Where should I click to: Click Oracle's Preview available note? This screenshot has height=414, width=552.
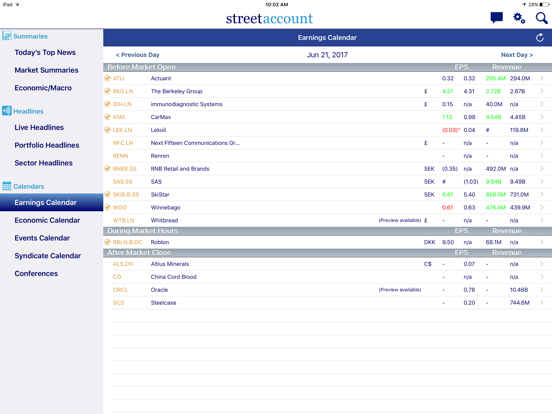pyautogui.click(x=400, y=290)
